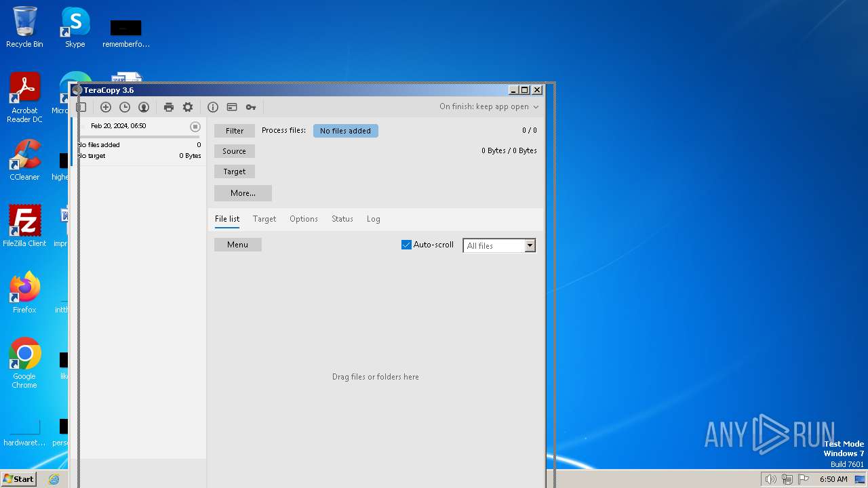This screenshot has width=868, height=488.
Task: Open the Firefox desktop shortcut
Action: [24, 292]
